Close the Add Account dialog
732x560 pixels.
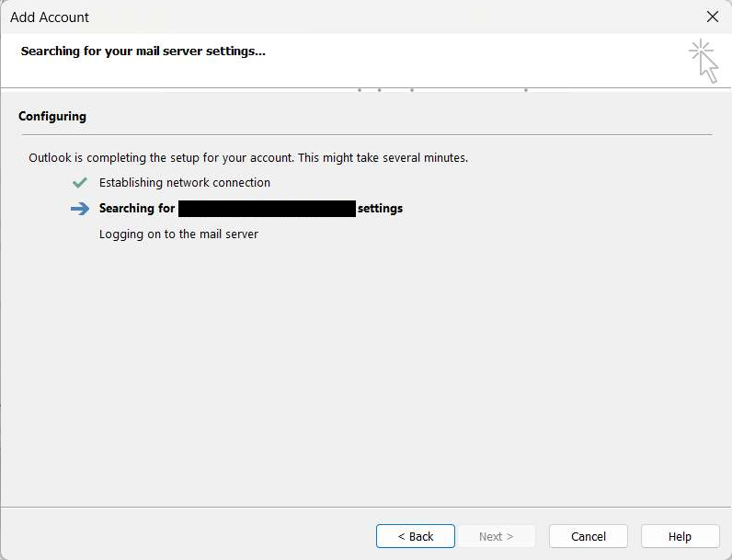pyautogui.click(x=713, y=17)
